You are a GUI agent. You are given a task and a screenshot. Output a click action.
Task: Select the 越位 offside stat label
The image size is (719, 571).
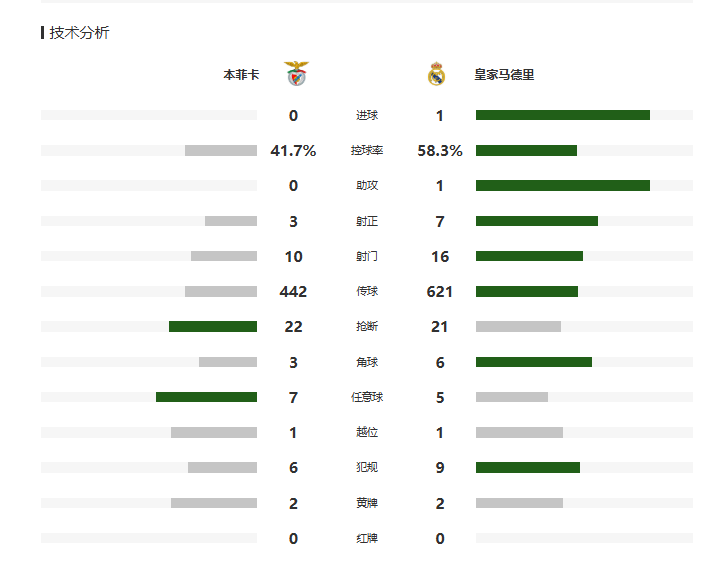[366, 432]
